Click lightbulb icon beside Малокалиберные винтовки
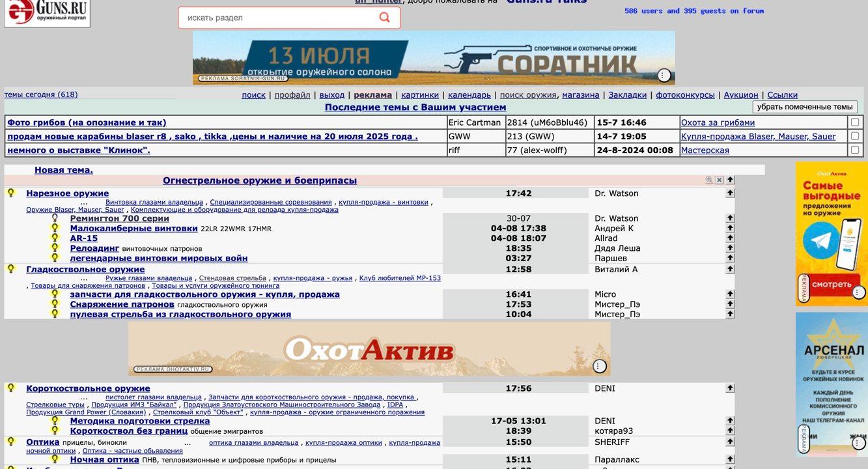 [55, 228]
